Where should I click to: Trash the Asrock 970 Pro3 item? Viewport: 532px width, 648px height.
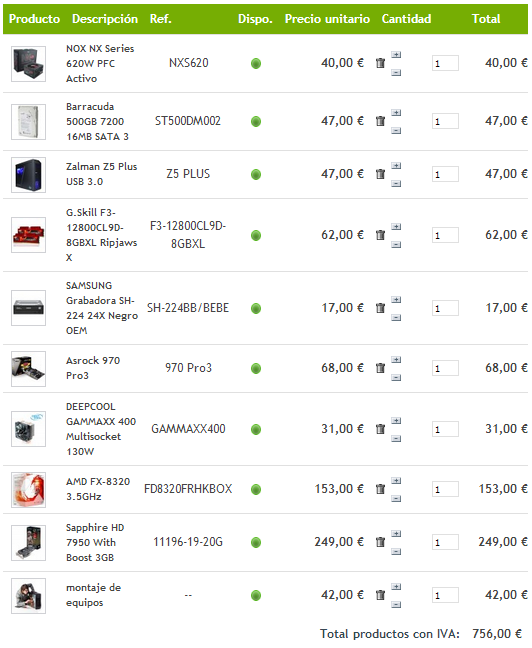pos(380,368)
